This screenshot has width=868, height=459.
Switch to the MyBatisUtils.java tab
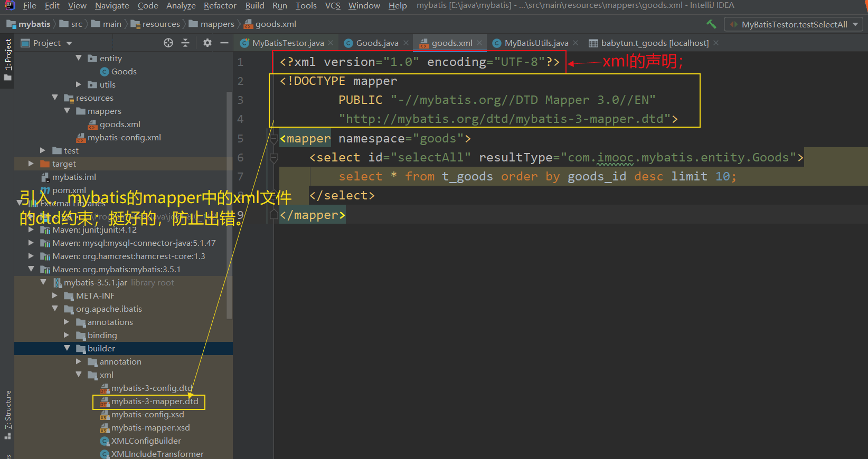click(x=536, y=43)
